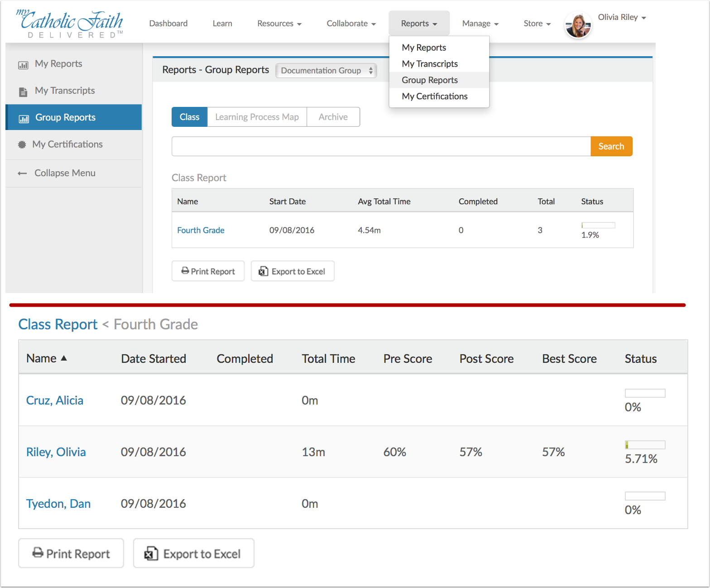The image size is (710, 588).
Task: Expand the Manage menu
Action: [480, 24]
